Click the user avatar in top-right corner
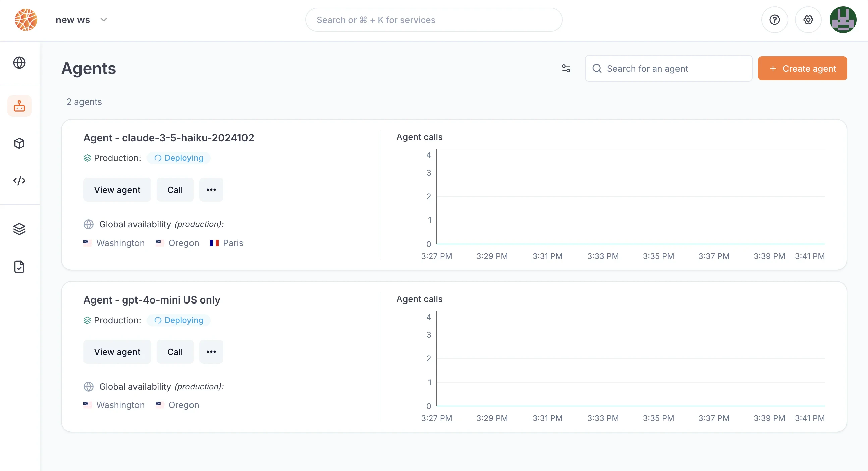The height and width of the screenshot is (471, 868). (x=843, y=20)
